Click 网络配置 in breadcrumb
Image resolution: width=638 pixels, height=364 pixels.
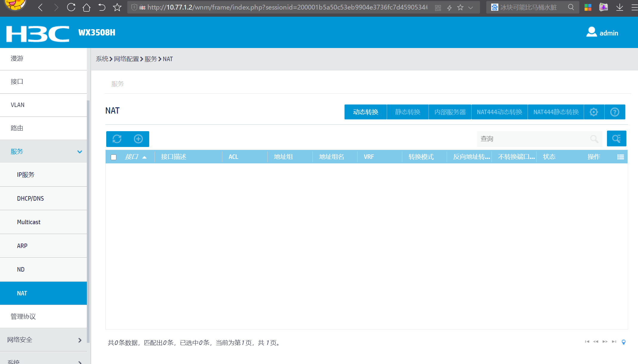(x=126, y=59)
